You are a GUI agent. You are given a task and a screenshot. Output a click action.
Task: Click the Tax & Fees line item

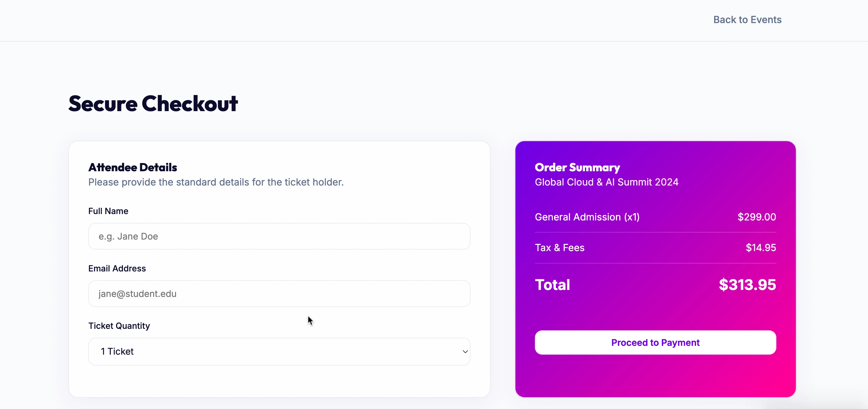pyautogui.click(x=559, y=247)
